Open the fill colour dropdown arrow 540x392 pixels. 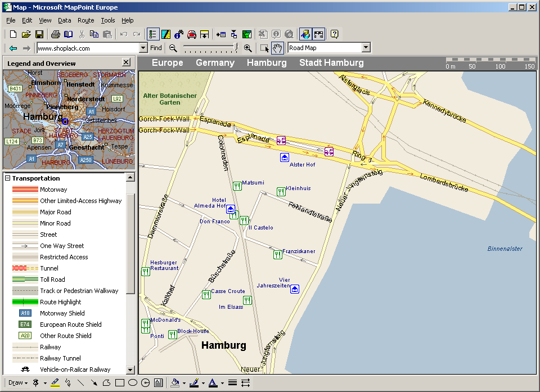(x=184, y=383)
